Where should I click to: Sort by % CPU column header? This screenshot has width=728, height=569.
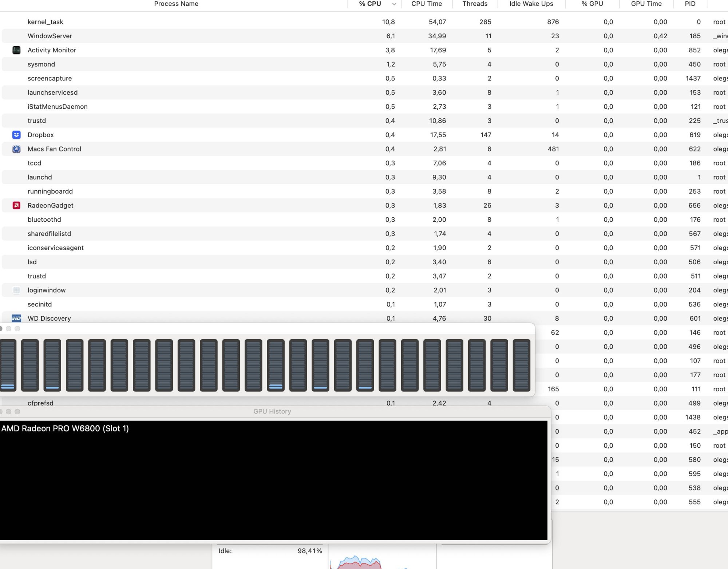coord(370,4)
